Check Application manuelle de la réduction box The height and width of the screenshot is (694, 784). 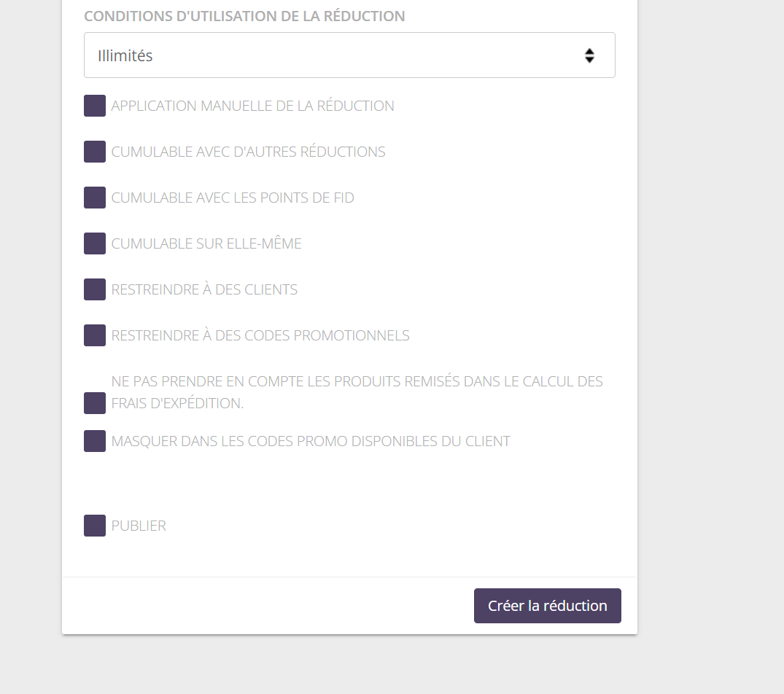tap(95, 106)
